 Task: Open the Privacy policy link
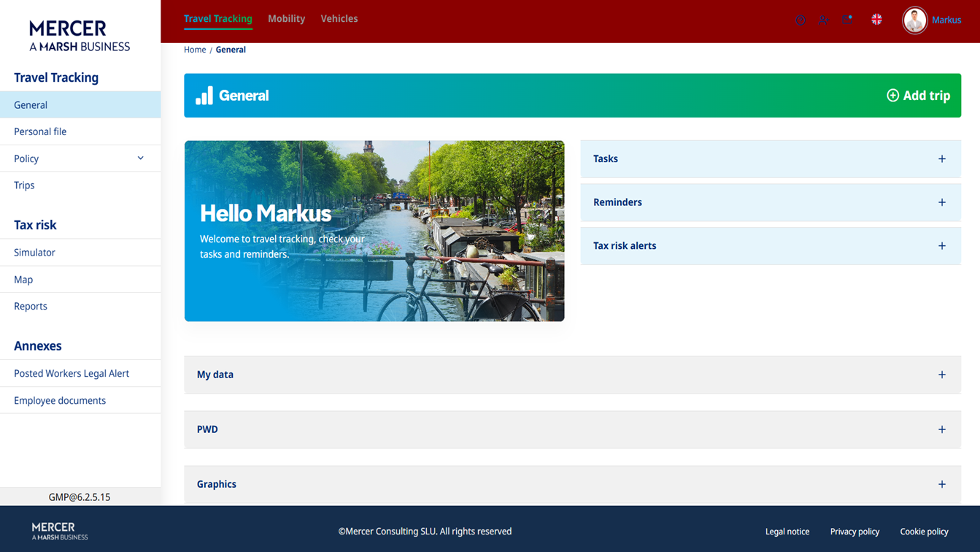(x=854, y=532)
